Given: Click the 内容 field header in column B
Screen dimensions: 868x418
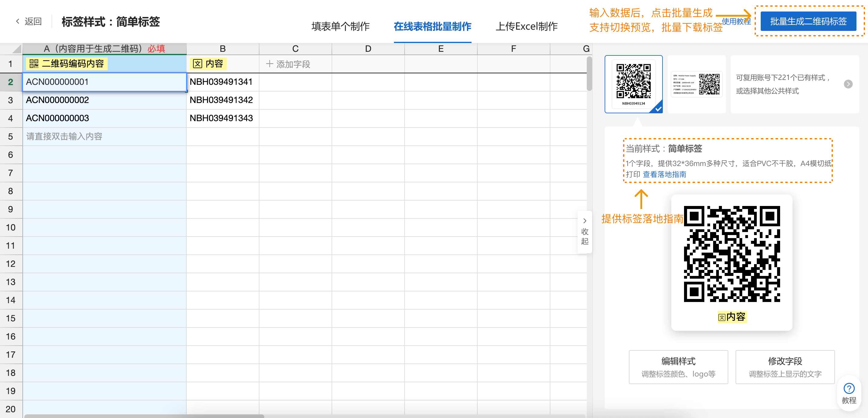Looking at the screenshot, I should coord(208,64).
